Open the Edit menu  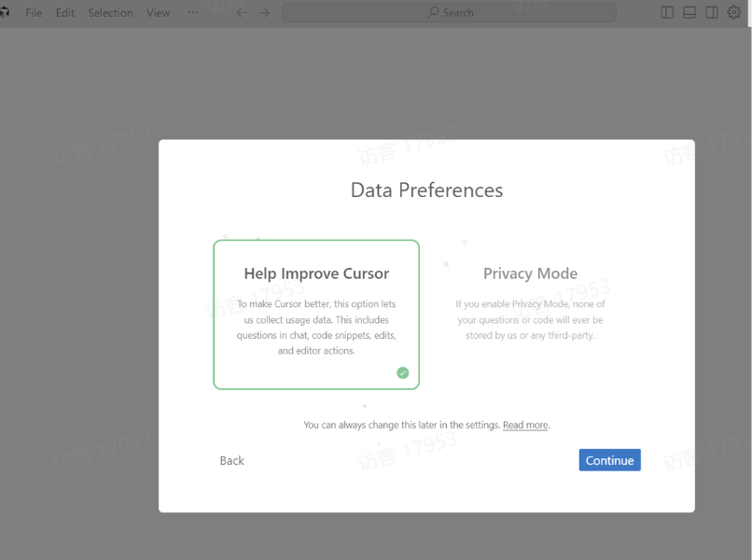click(x=65, y=13)
